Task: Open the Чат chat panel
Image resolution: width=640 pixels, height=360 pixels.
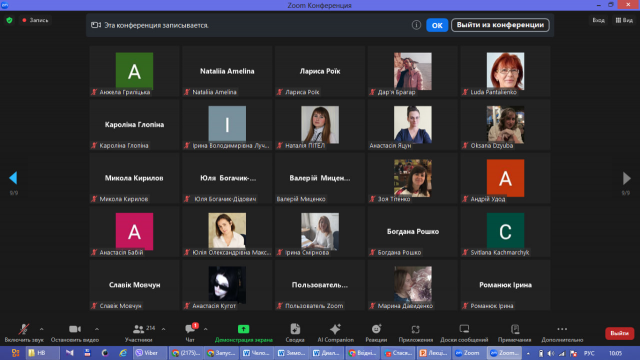Action: point(190,333)
